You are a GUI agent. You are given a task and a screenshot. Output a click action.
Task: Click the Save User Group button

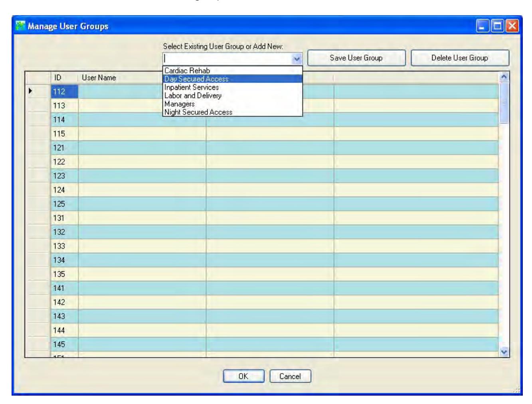coord(356,58)
